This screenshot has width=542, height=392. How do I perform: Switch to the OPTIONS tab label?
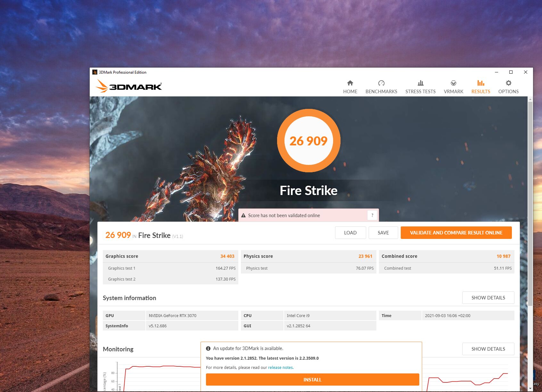click(x=508, y=92)
